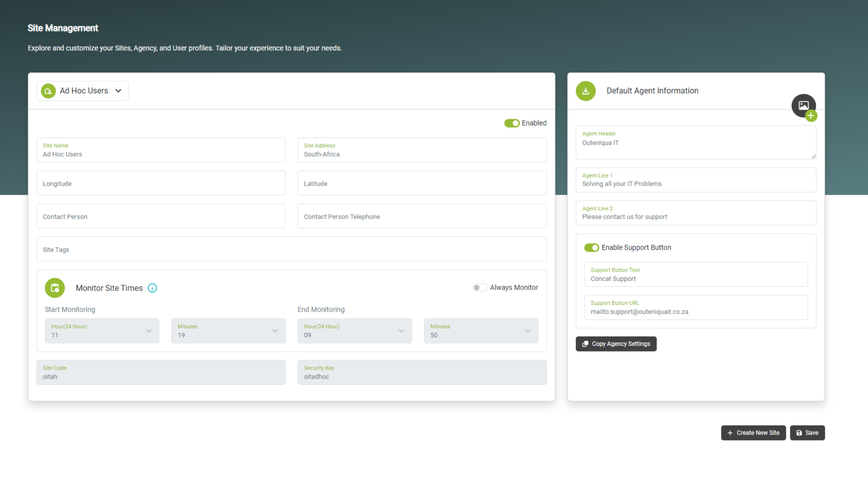Click into the Site Tags field

pyautogui.click(x=292, y=249)
